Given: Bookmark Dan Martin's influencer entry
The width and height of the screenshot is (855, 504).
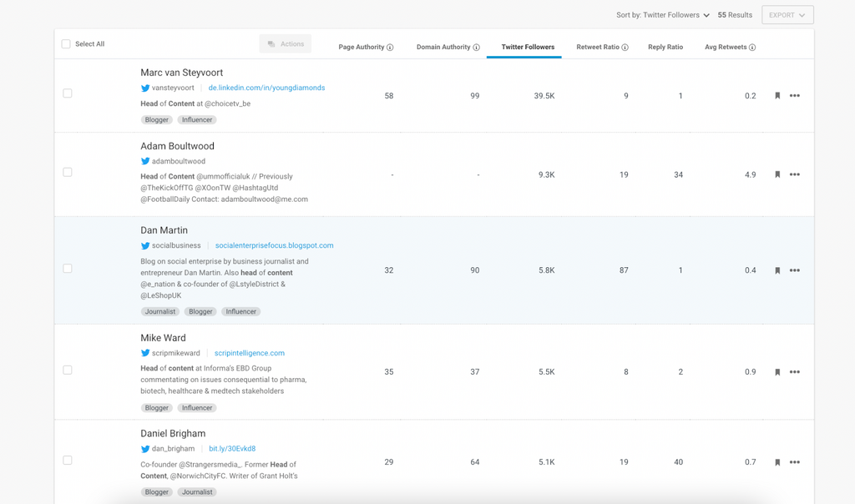Looking at the screenshot, I should [777, 271].
